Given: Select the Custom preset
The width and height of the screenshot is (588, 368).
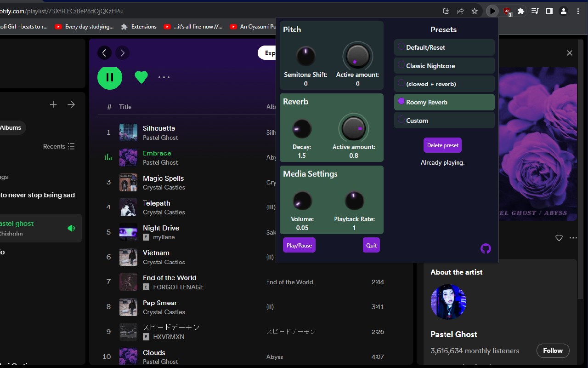Looking at the screenshot, I should (444, 121).
